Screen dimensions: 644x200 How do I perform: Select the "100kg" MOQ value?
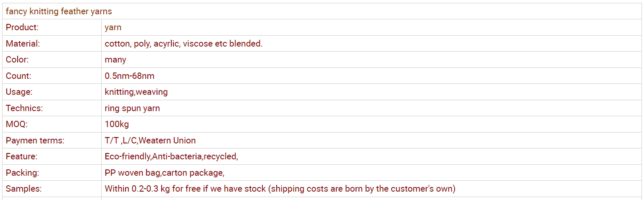pos(117,124)
